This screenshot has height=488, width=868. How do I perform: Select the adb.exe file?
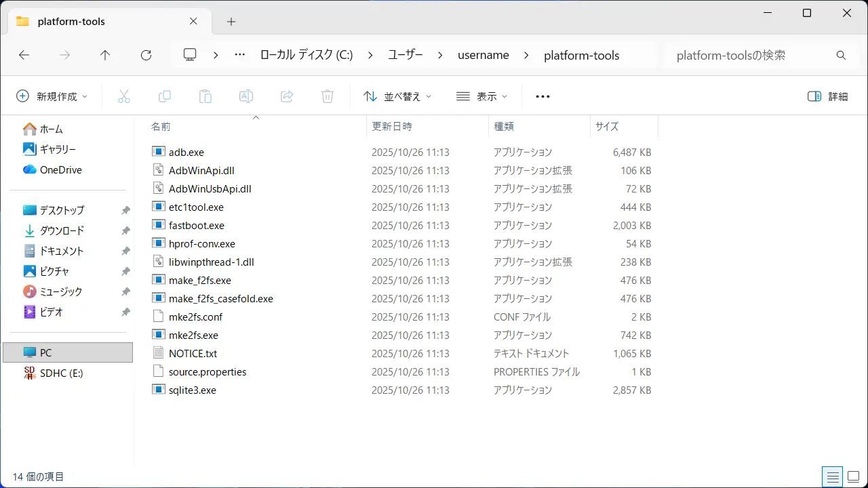pyautogui.click(x=186, y=152)
